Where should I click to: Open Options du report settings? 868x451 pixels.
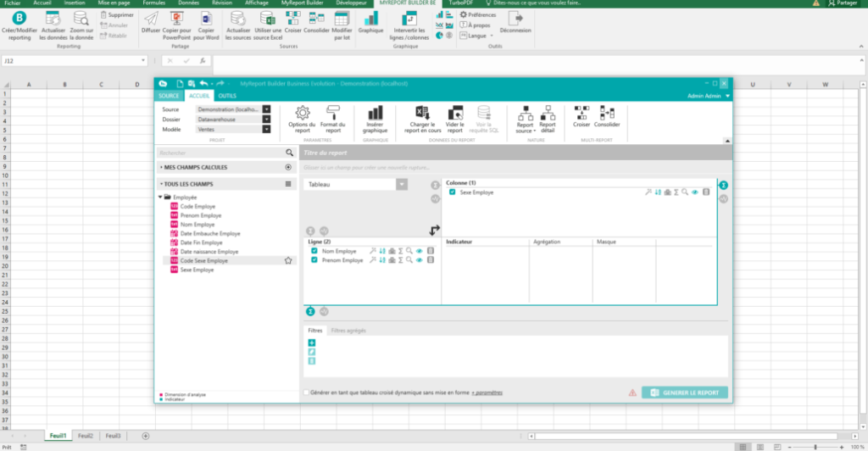(x=303, y=120)
